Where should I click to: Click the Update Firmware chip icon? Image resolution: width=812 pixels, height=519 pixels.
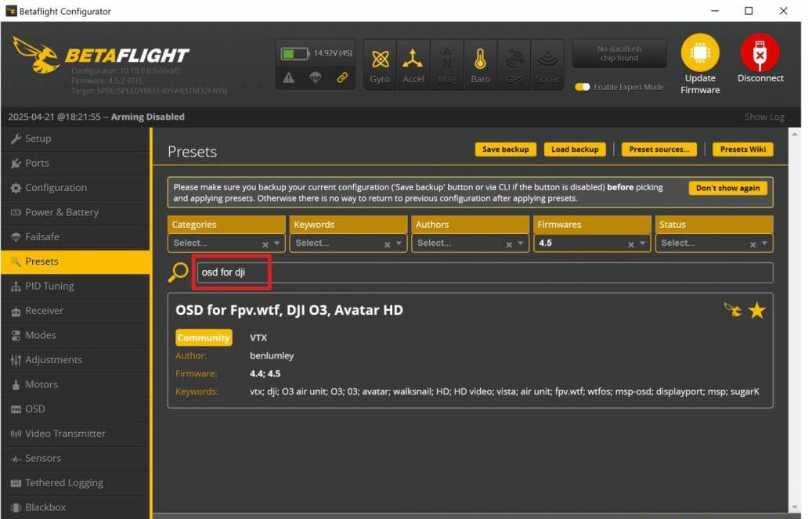coord(700,52)
